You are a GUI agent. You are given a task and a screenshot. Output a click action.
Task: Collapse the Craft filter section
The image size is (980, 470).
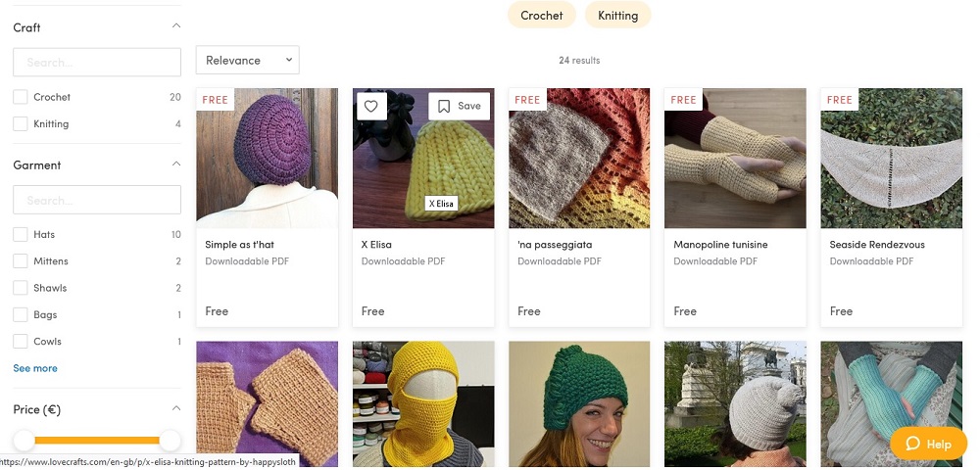[175, 27]
